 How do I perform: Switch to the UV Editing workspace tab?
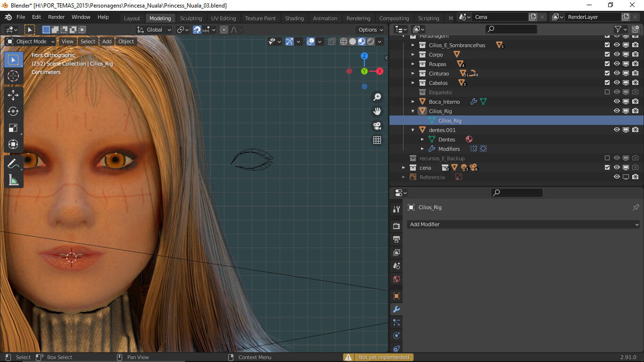pyautogui.click(x=223, y=18)
